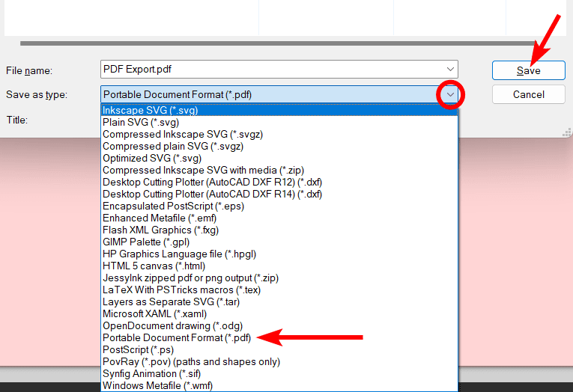Choose LaTeX With PSTricks macros (*.tex)
This screenshot has height=392, width=573.
pyautogui.click(x=181, y=290)
